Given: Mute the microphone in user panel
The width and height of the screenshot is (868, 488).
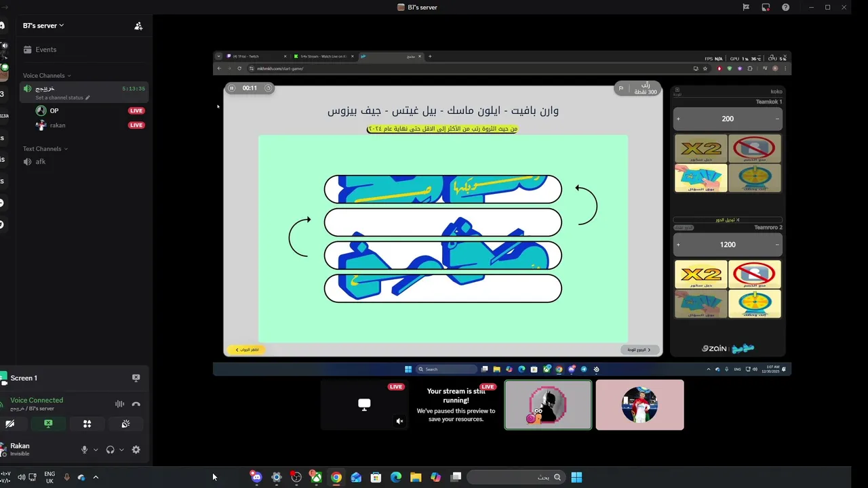Looking at the screenshot, I should (85, 450).
